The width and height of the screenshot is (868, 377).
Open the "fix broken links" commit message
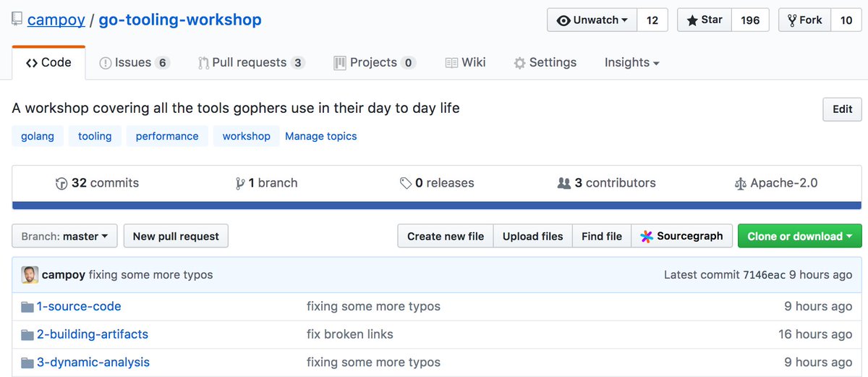tap(350, 334)
